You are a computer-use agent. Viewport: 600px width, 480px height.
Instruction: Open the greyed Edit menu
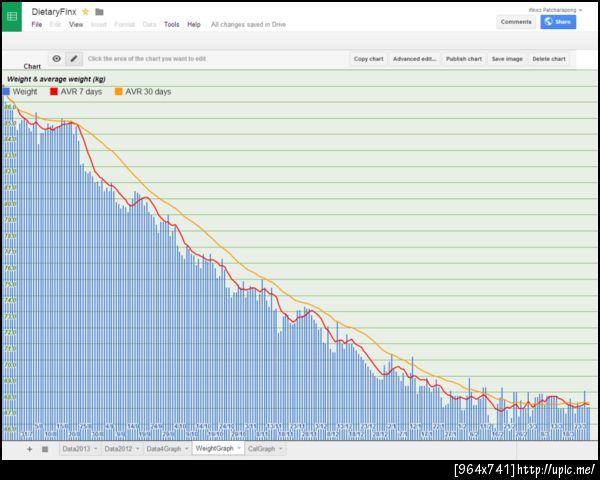[55, 24]
